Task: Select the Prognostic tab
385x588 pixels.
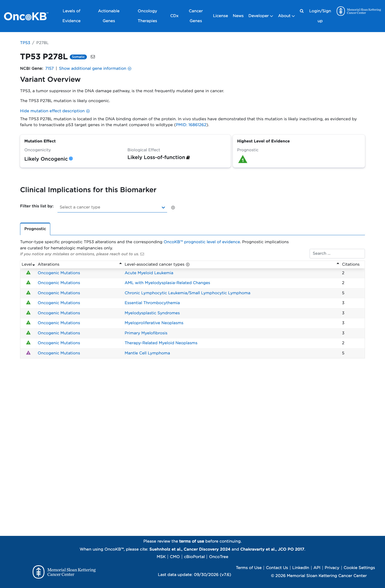Action: coord(35,229)
